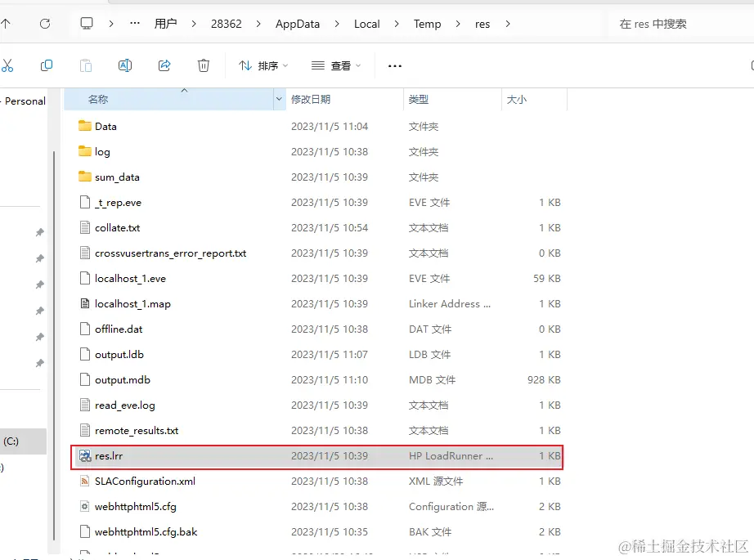
Task: Select the webhttphtml5.cfg file icon
Action: [84, 506]
